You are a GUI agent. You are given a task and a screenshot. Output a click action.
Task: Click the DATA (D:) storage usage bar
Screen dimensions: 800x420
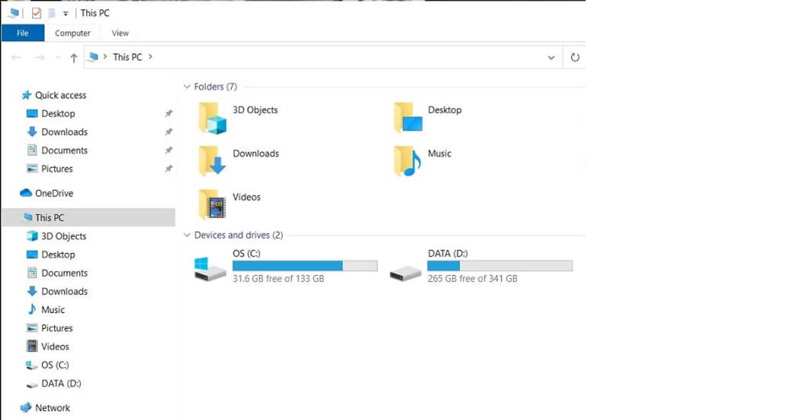(500, 266)
